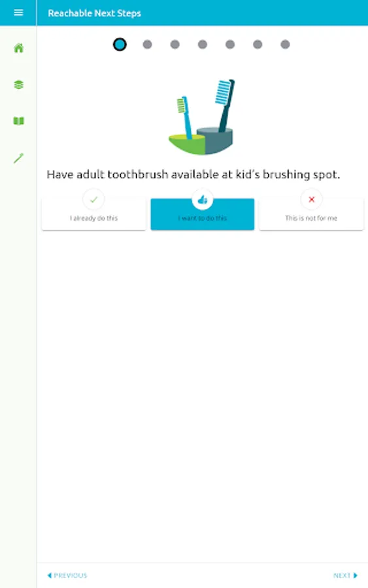Jump to the third step dot
Image resolution: width=368 pixels, height=588 pixels.
pyautogui.click(x=175, y=44)
